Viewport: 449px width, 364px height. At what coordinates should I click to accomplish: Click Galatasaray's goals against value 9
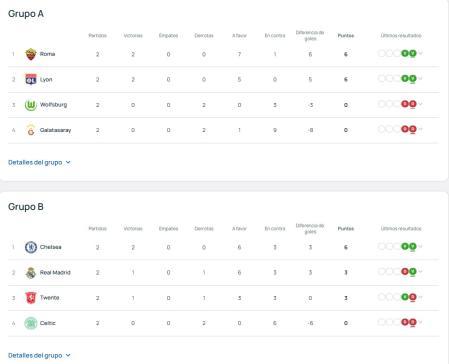tap(275, 130)
